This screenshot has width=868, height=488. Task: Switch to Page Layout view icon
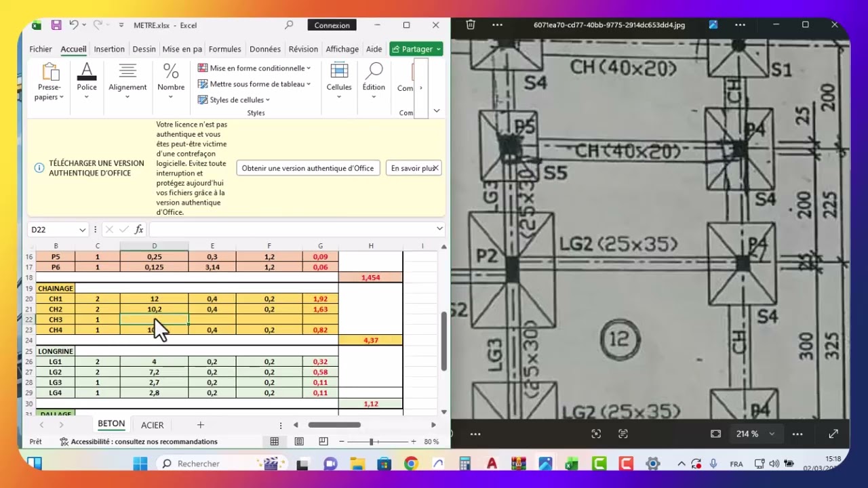(x=299, y=442)
